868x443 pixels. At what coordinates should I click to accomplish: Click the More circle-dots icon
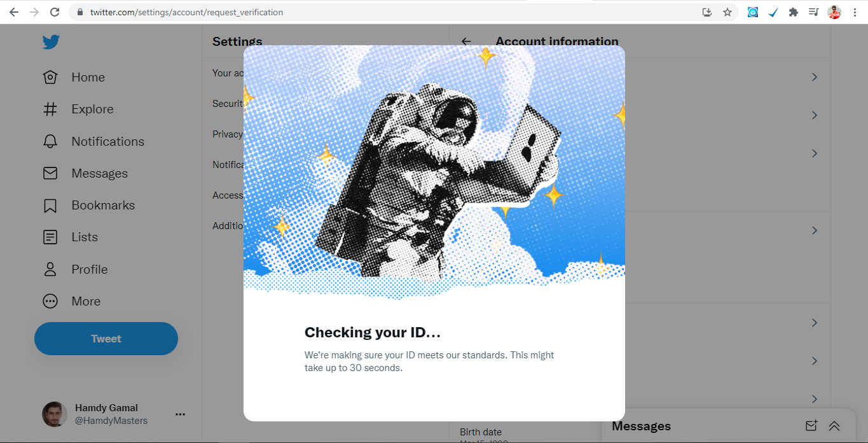point(50,301)
